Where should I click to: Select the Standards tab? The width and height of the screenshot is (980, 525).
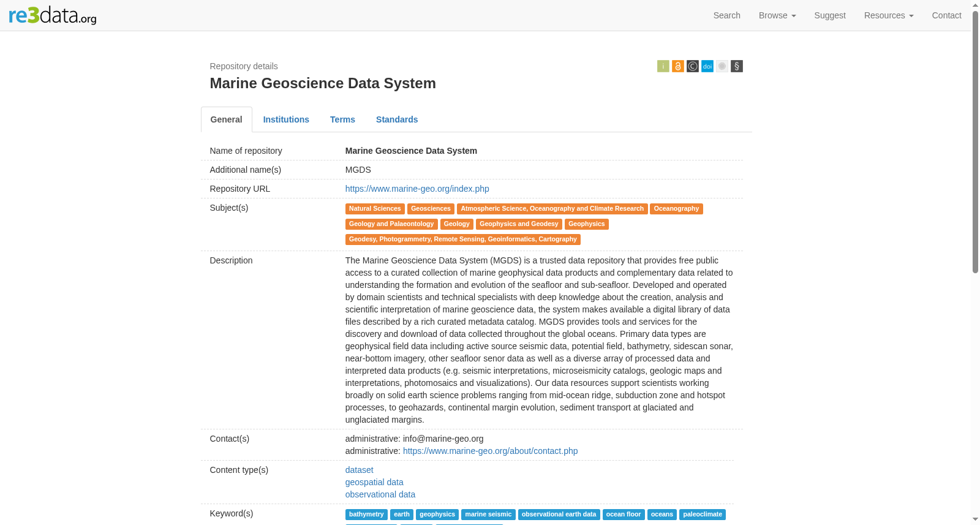[397, 119]
